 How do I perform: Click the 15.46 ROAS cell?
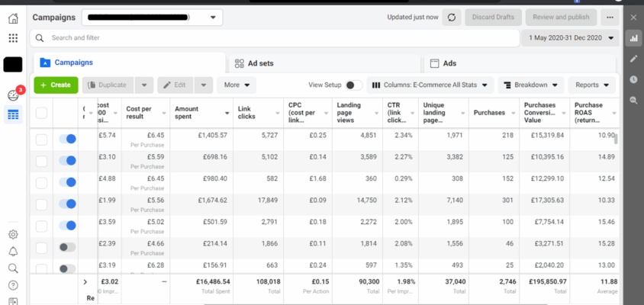point(594,226)
